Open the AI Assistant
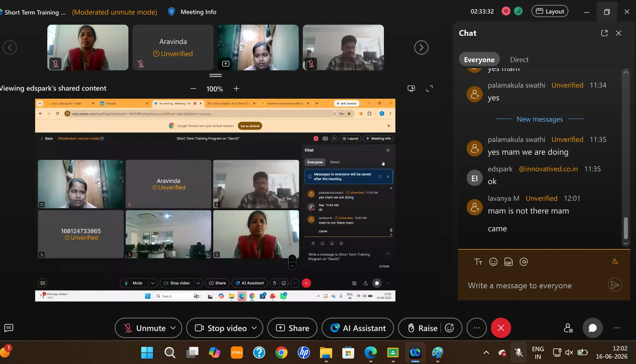The image size is (636, 364). click(x=358, y=328)
